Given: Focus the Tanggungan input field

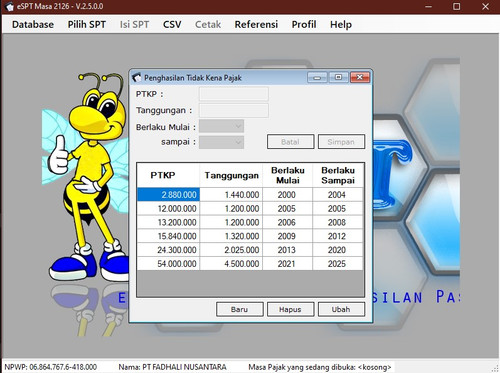Looking at the screenshot, I should pyautogui.click(x=234, y=110).
